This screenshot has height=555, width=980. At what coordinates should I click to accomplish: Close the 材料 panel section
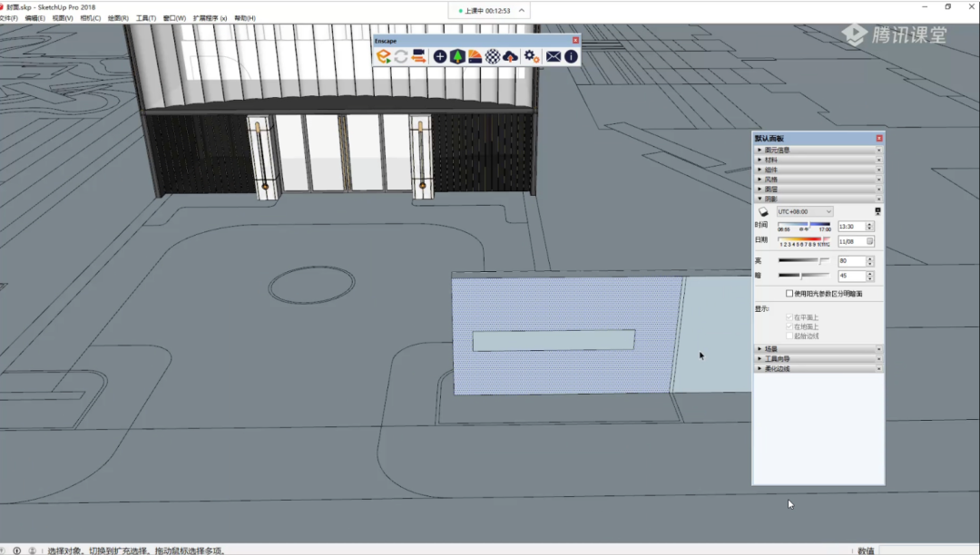point(878,160)
